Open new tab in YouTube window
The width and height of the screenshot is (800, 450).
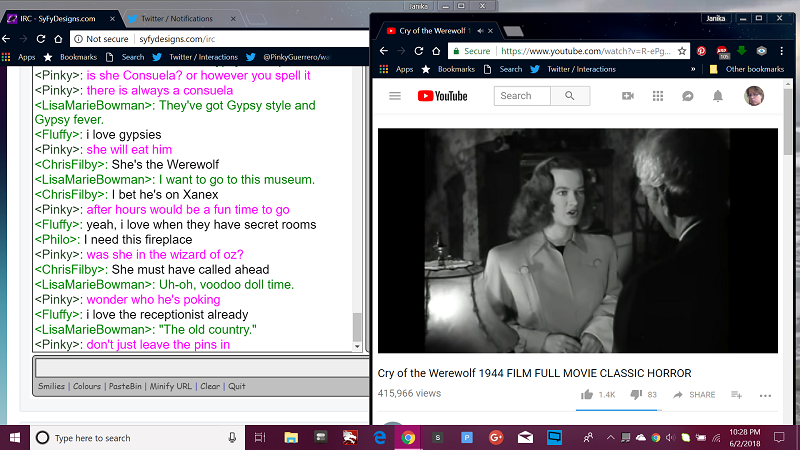513,32
